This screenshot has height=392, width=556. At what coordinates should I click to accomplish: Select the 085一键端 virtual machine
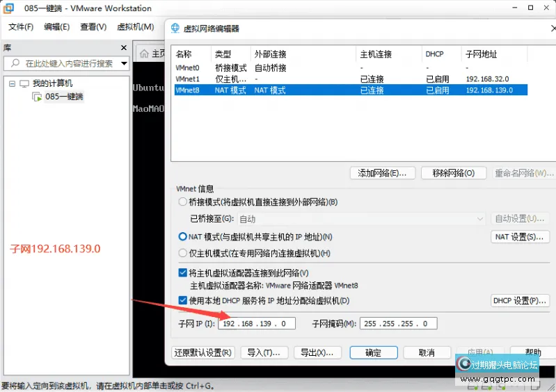pos(64,97)
